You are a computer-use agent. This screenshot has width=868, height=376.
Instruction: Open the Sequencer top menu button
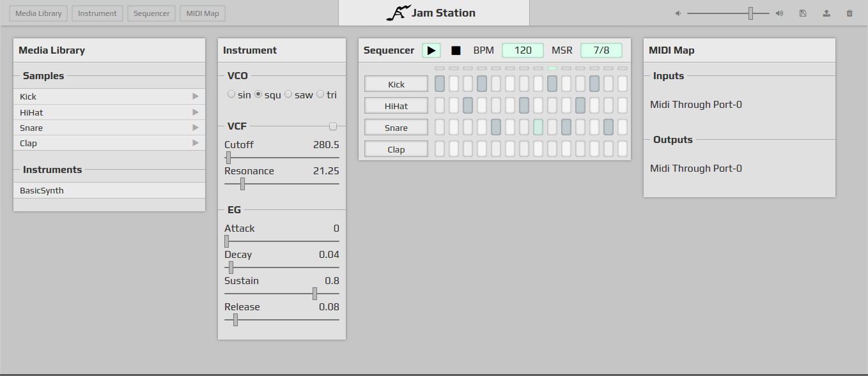coord(151,13)
